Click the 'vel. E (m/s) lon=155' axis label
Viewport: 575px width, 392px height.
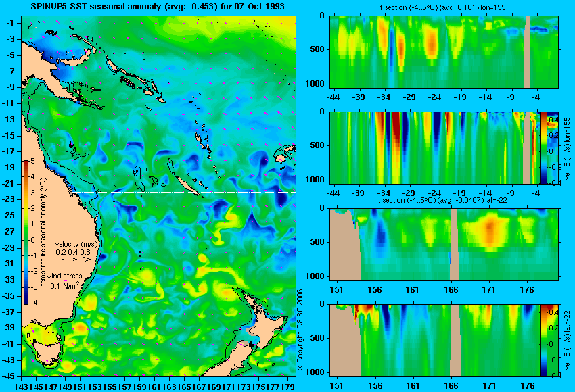click(567, 149)
